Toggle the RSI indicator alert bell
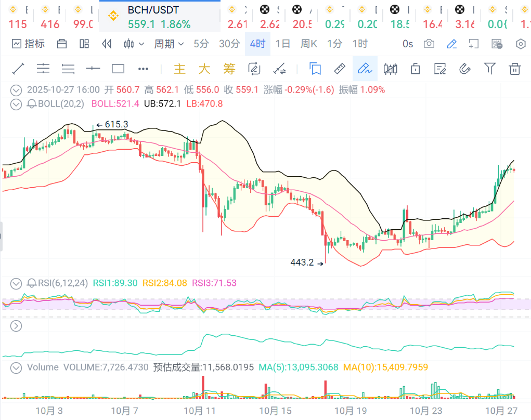Viewport: 531px width, 420px height. [32, 283]
